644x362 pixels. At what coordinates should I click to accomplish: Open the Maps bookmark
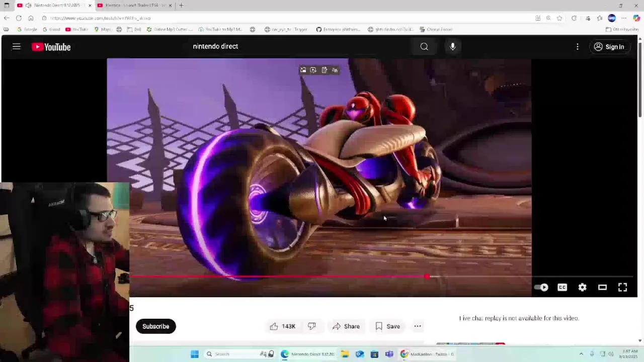(103, 29)
